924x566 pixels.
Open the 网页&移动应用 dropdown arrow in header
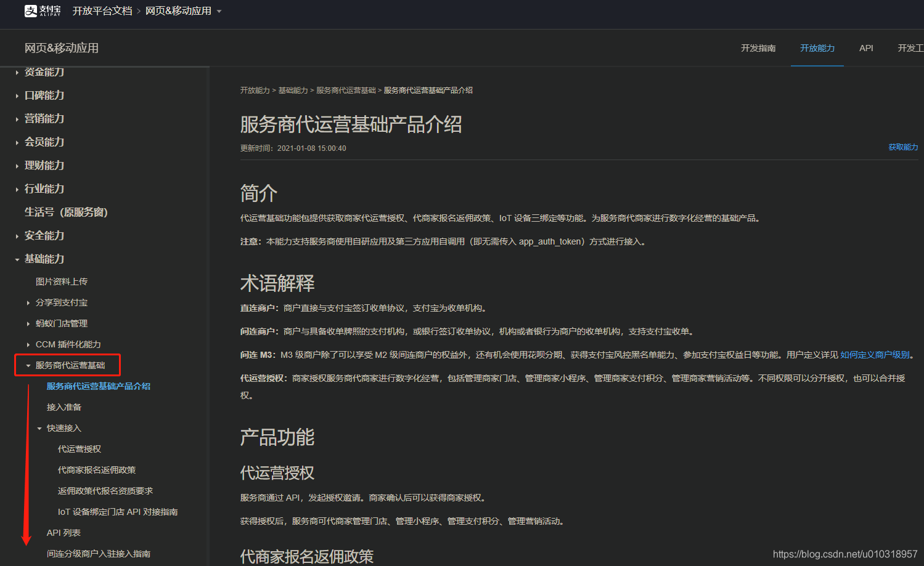(x=219, y=11)
